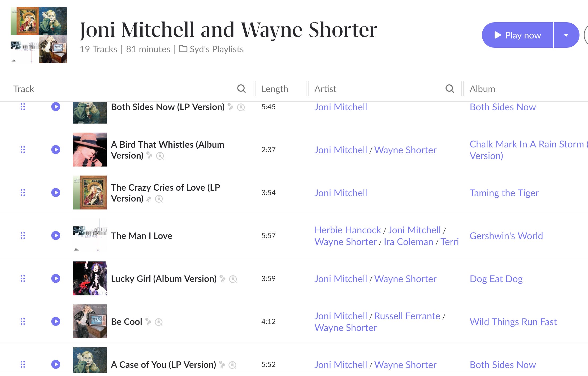This screenshot has width=588, height=376.
Task: Open Both Sides Now album in A Case of You row
Action: (x=503, y=365)
